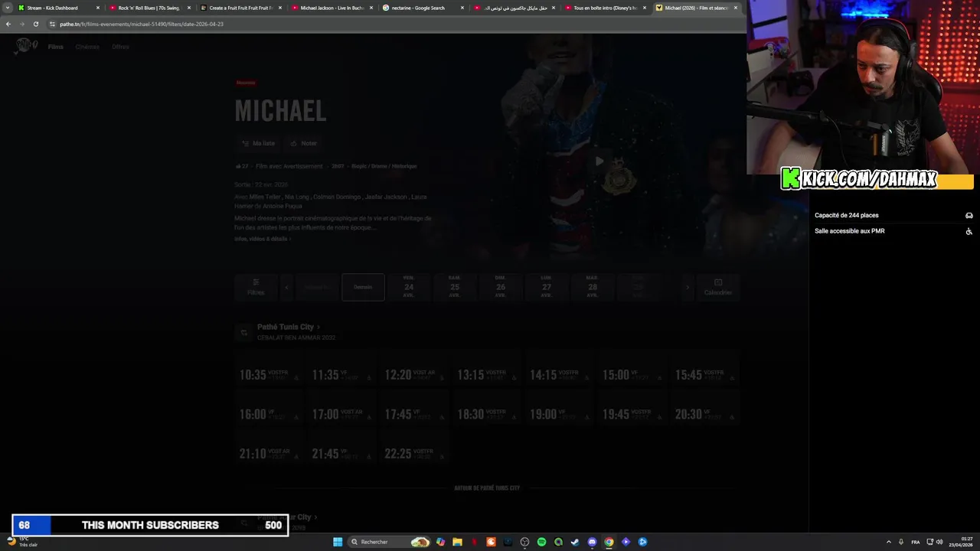The width and height of the screenshot is (980, 551).
Task: Switch to Michael Jackson - Live In Bucharest tab
Action: coord(332,8)
